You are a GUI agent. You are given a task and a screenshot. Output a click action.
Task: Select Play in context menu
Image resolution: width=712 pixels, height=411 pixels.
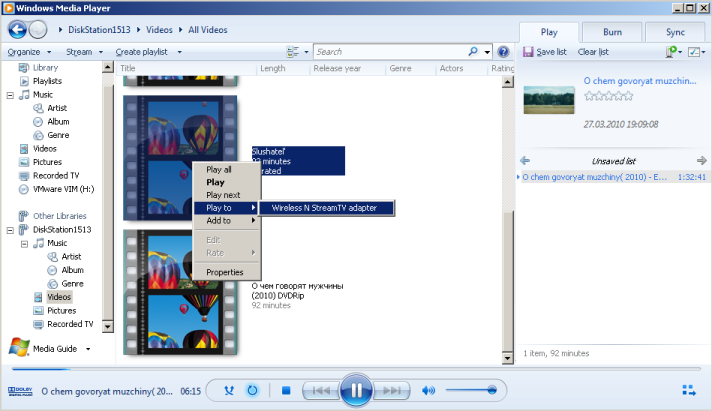click(227, 182)
